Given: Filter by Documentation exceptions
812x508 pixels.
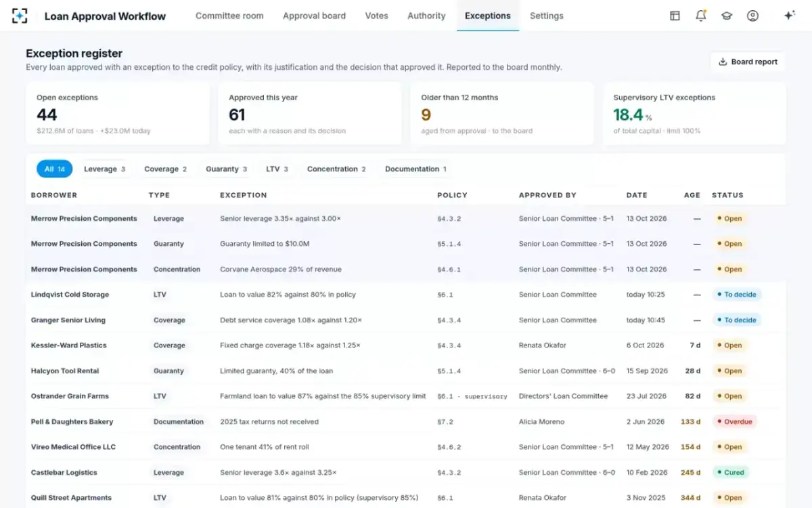Looking at the screenshot, I should click(x=415, y=169).
